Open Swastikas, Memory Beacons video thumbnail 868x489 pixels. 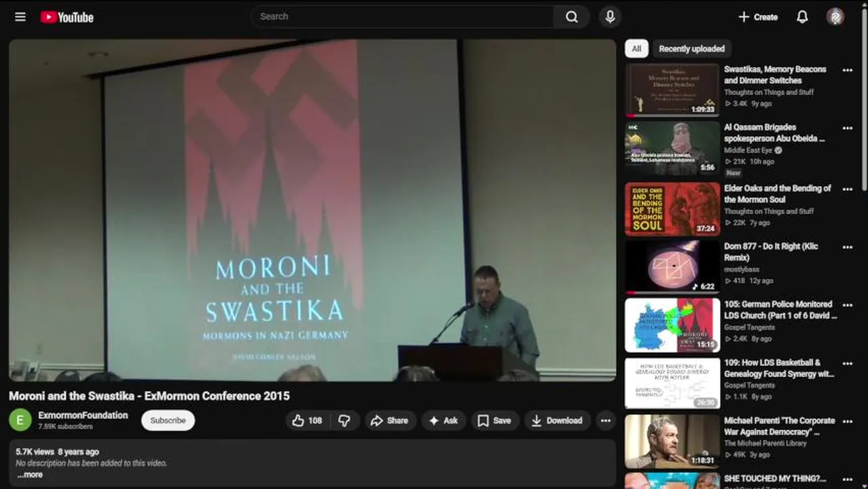[672, 90]
